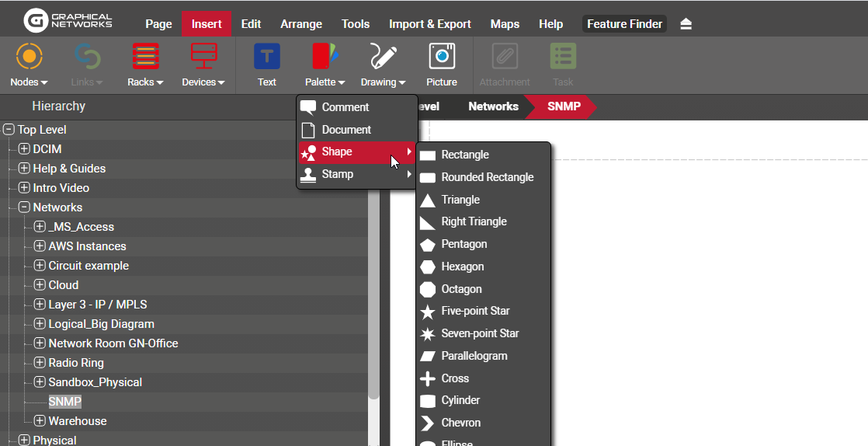Viewport: 868px width, 446px height.
Task: Pick the Hexagon shape
Action: (462, 267)
